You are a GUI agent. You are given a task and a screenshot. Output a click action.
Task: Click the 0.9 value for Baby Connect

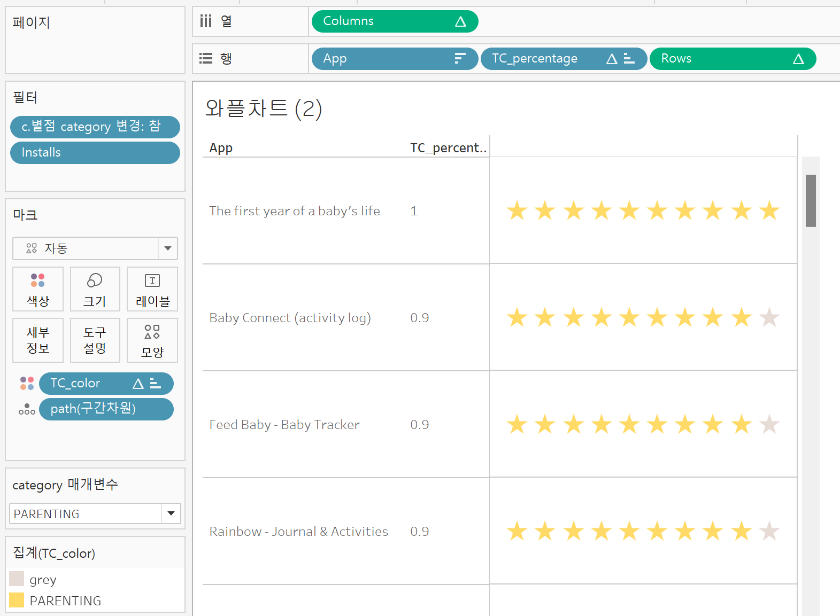(x=420, y=318)
